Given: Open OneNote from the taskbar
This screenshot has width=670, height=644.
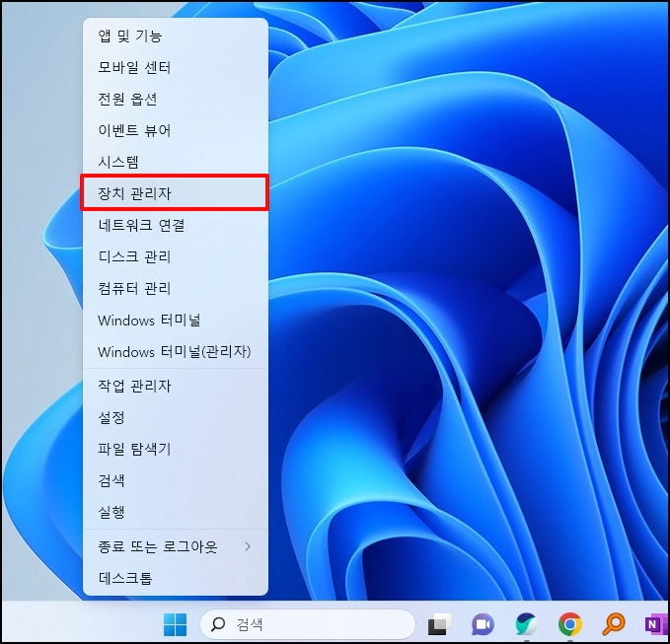Looking at the screenshot, I should click(x=655, y=625).
